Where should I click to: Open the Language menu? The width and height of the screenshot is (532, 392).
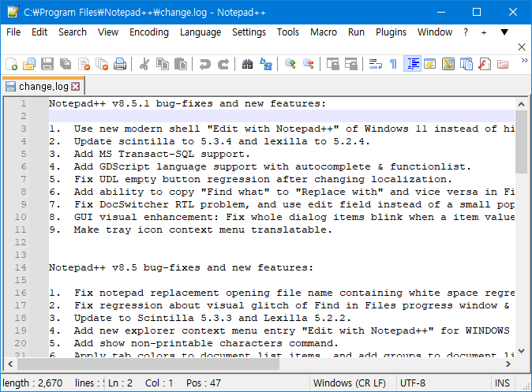click(200, 32)
